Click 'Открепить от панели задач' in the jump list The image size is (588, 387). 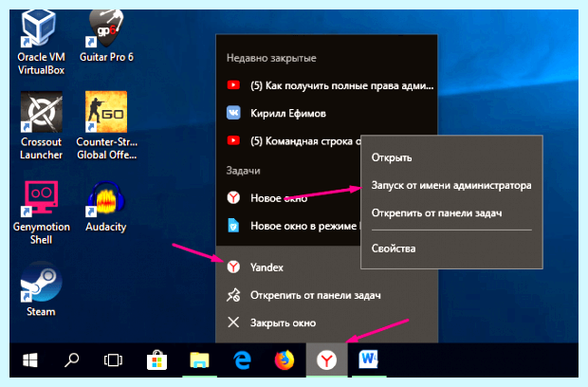tap(326, 295)
